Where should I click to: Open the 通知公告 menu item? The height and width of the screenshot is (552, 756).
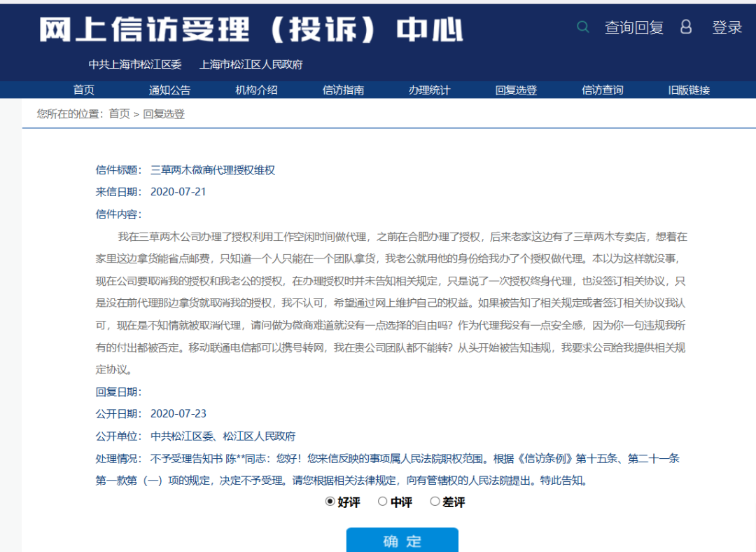tap(169, 90)
